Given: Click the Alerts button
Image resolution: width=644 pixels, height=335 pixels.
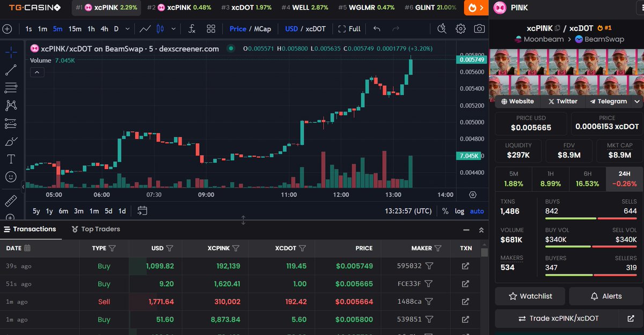Looking at the screenshot, I should click(x=605, y=296).
